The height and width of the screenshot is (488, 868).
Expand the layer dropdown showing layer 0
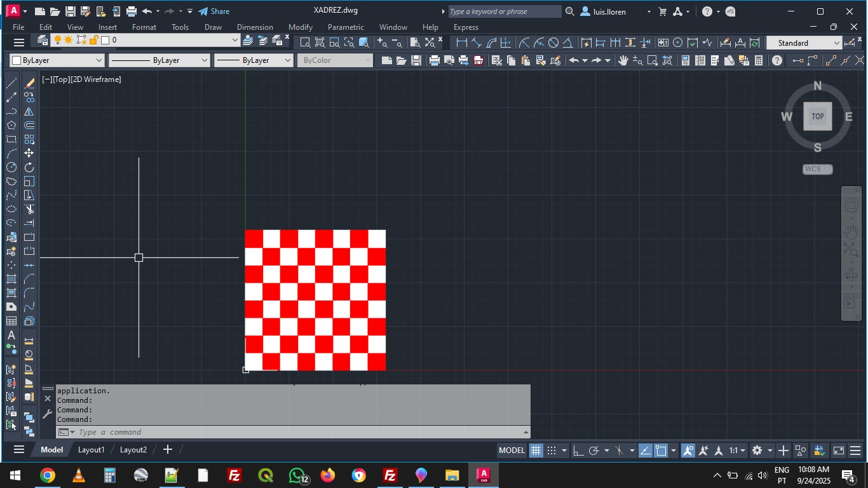pos(234,40)
